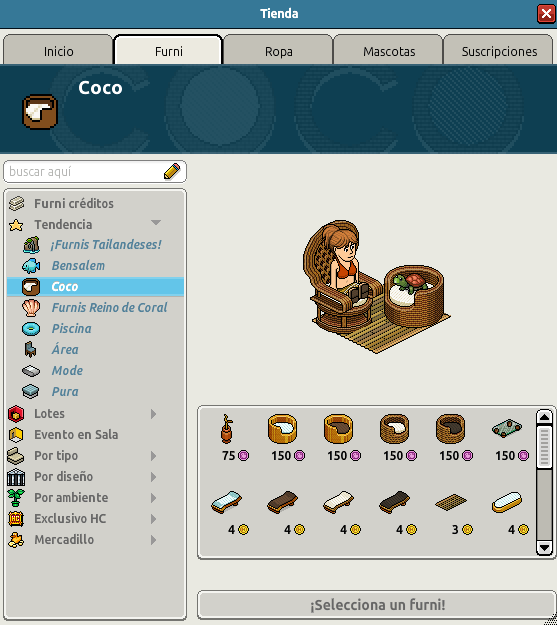Viewport: 557px width, 625px height.
Task: Switch to the Ropa tab
Action: coord(278,50)
